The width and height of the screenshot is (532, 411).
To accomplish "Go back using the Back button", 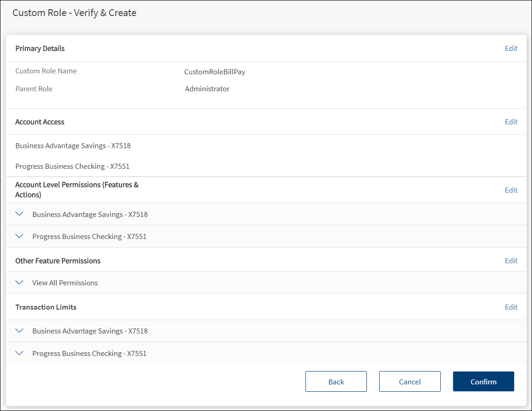I will [336, 382].
